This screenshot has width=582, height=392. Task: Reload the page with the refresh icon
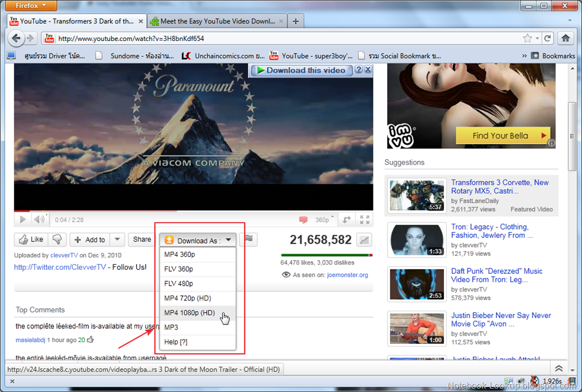click(x=547, y=38)
